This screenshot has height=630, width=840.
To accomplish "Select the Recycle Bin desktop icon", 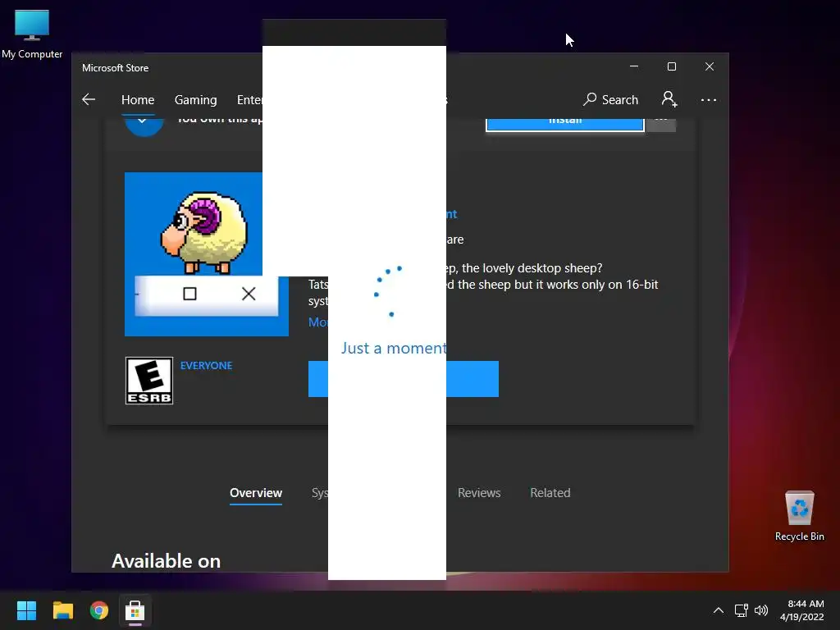I will [799, 516].
